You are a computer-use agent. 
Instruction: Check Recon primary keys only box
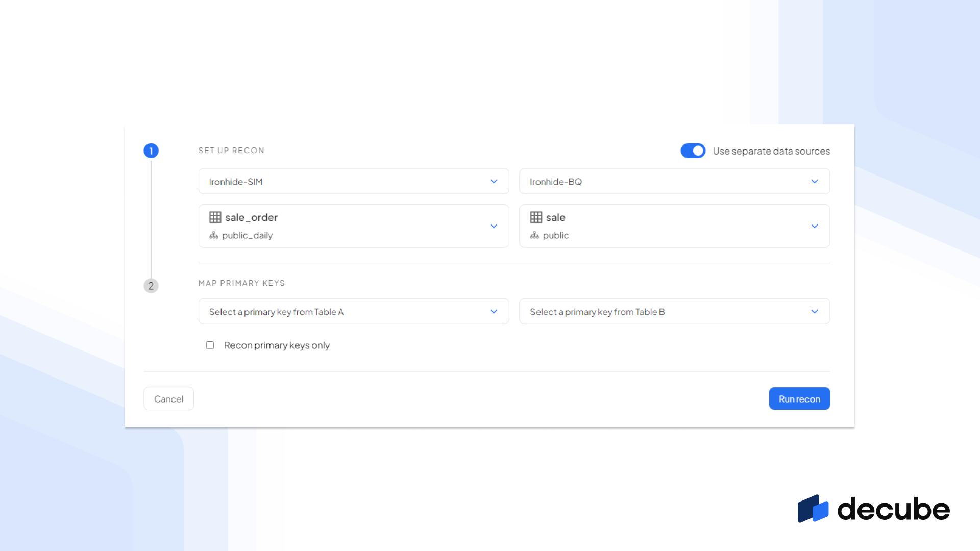(x=210, y=345)
